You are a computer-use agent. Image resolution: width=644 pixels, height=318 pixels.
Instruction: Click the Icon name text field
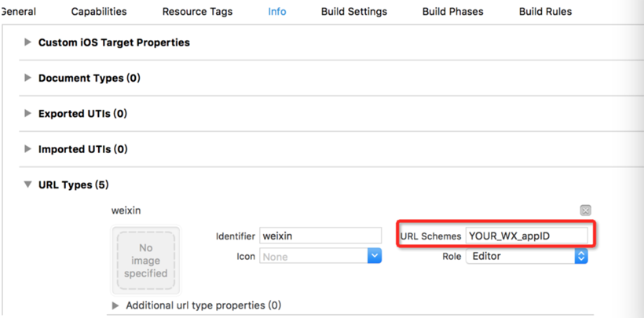tap(313, 256)
